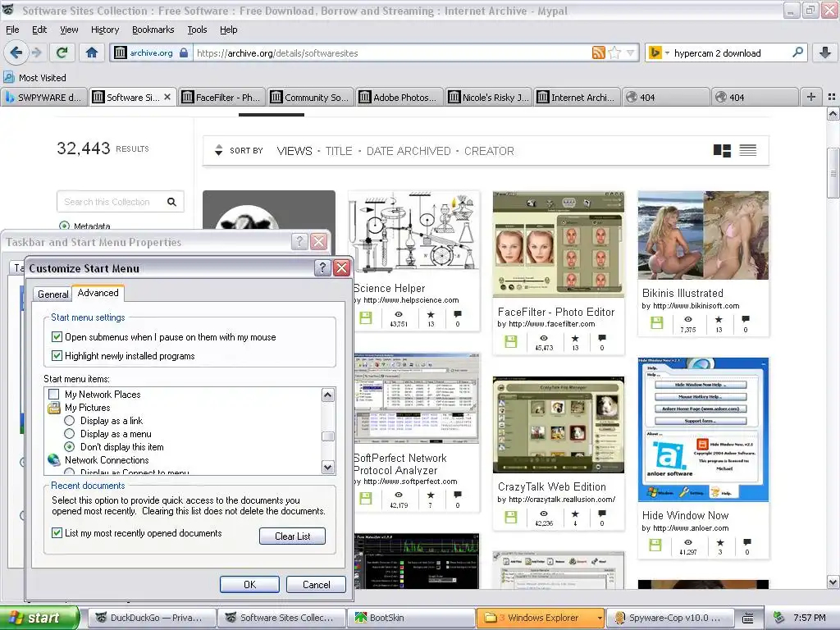The image size is (840, 630).
Task: Open the address bar history dropdown arrow
Action: (x=631, y=52)
